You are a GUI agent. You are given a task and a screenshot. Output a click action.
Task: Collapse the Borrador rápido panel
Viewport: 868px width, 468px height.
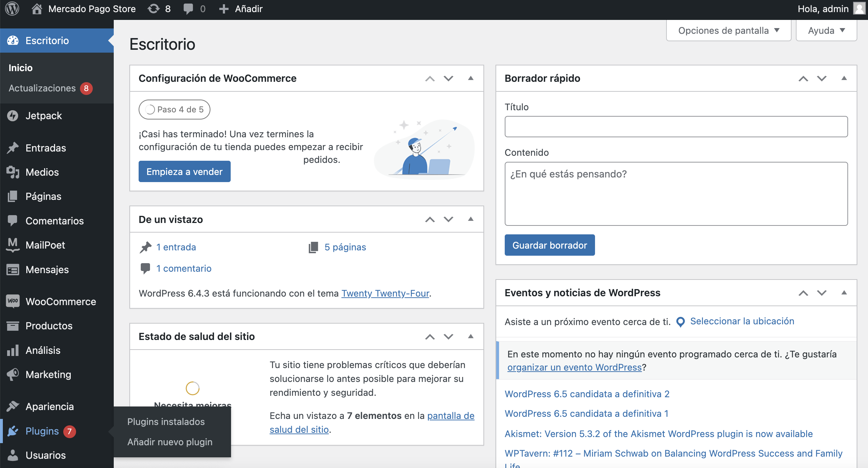pos(844,78)
